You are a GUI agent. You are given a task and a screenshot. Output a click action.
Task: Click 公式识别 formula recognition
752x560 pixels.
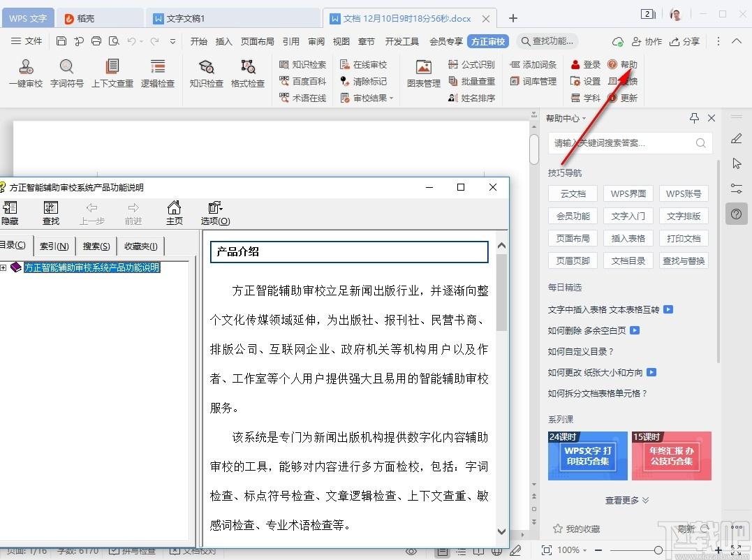[471, 64]
